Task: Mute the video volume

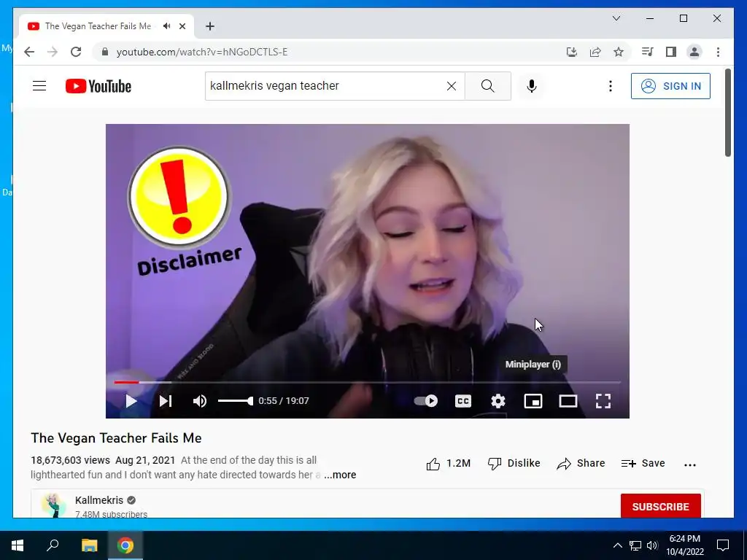Action: click(200, 401)
